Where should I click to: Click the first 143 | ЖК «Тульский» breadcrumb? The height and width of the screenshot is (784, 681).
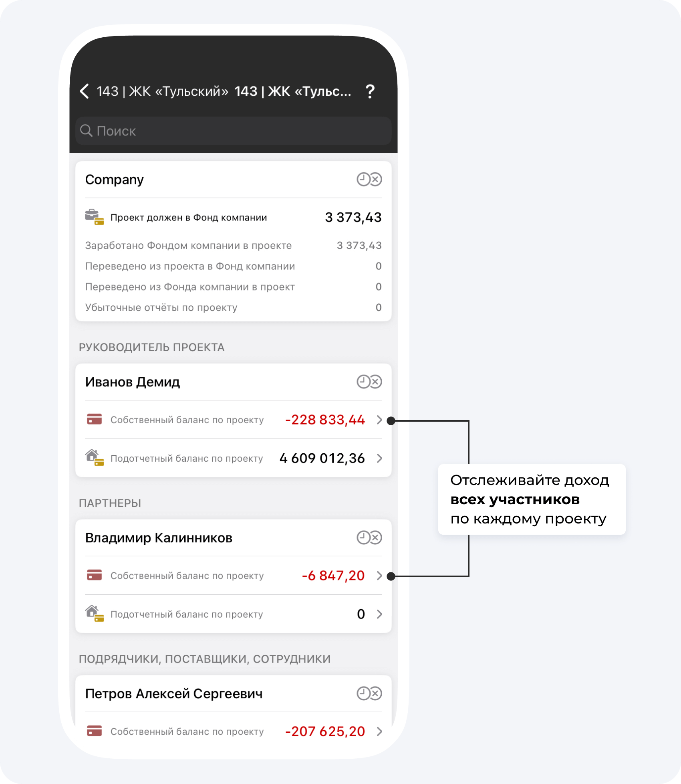(x=162, y=91)
